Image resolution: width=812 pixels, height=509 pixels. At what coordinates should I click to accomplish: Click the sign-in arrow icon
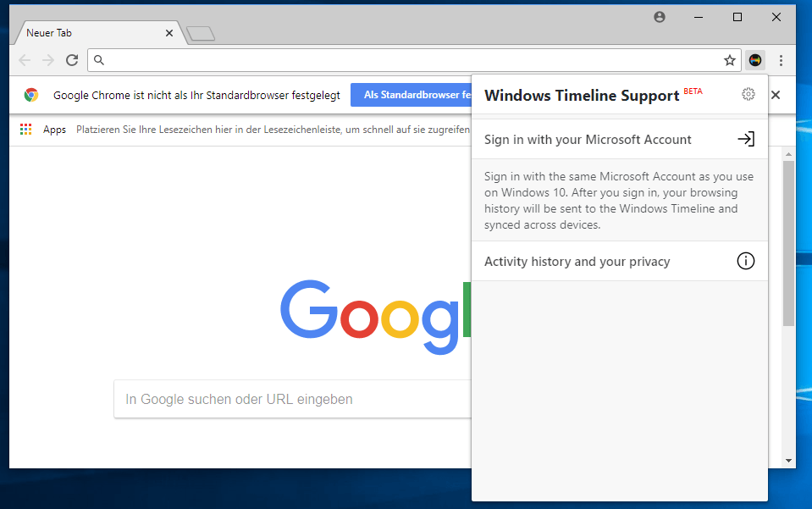pos(746,139)
